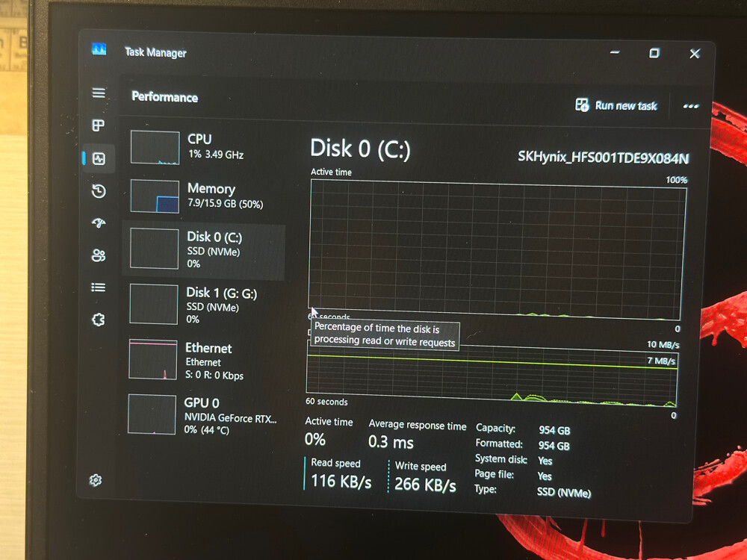The width and height of the screenshot is (747, 560).
Task: Select the GPU 0 NVIDIA GeForce entry
Action: [x=203, y=415]
